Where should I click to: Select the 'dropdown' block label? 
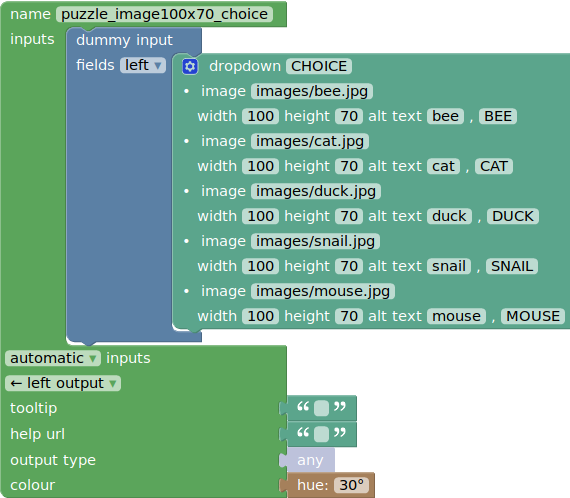(x=245, y=67)
